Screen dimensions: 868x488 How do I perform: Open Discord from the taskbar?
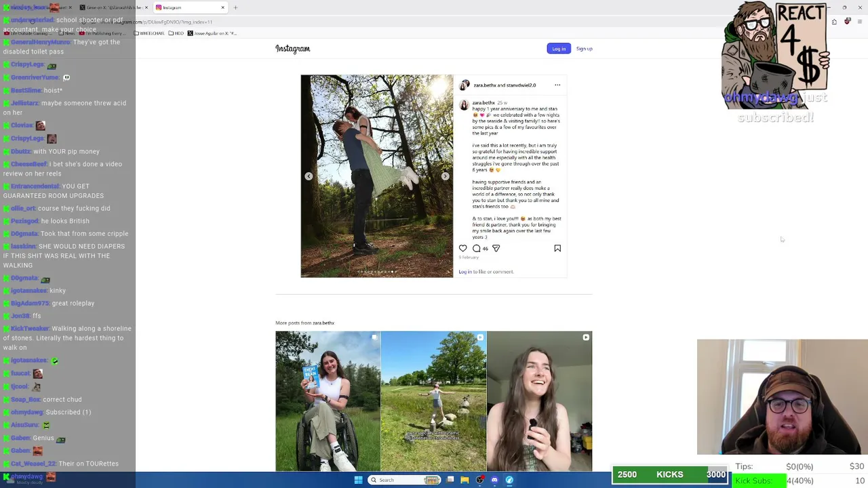tap(494, 480)
